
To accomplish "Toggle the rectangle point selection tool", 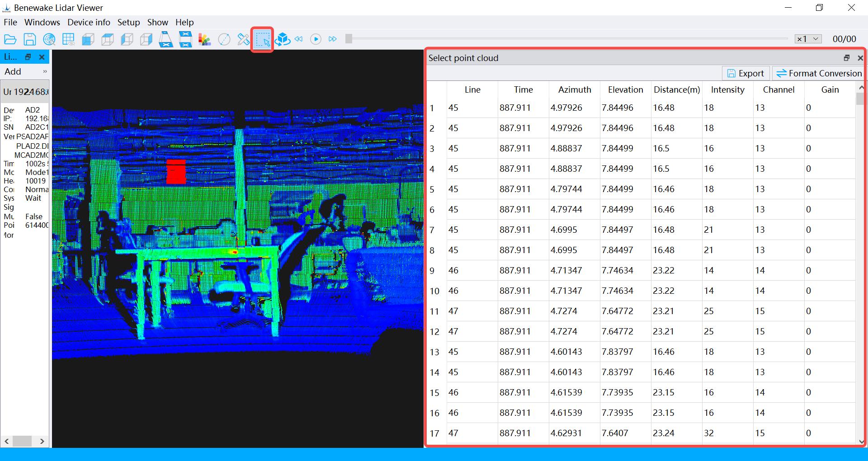I will click(x=262, y=40).
